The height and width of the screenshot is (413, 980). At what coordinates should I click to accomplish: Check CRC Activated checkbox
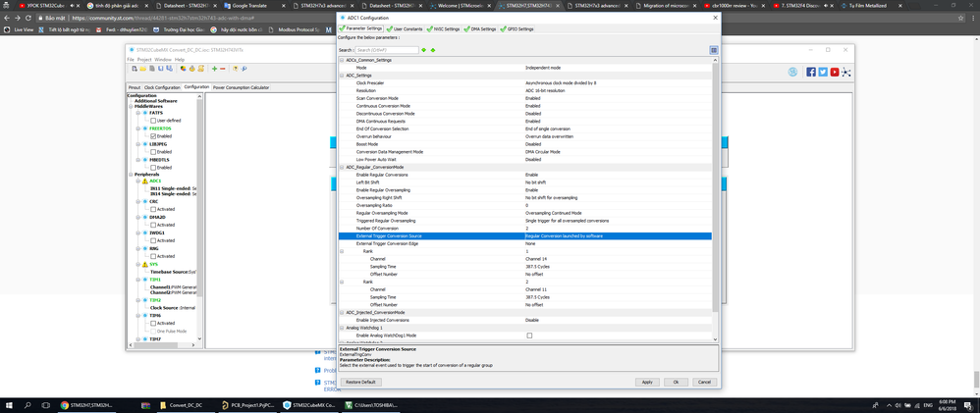153,209
